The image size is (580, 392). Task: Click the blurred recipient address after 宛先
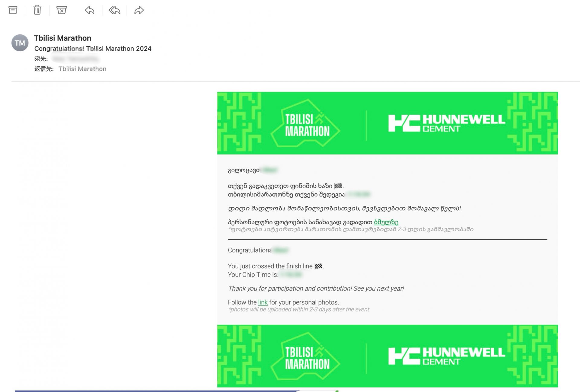click(x=76, y=59)
